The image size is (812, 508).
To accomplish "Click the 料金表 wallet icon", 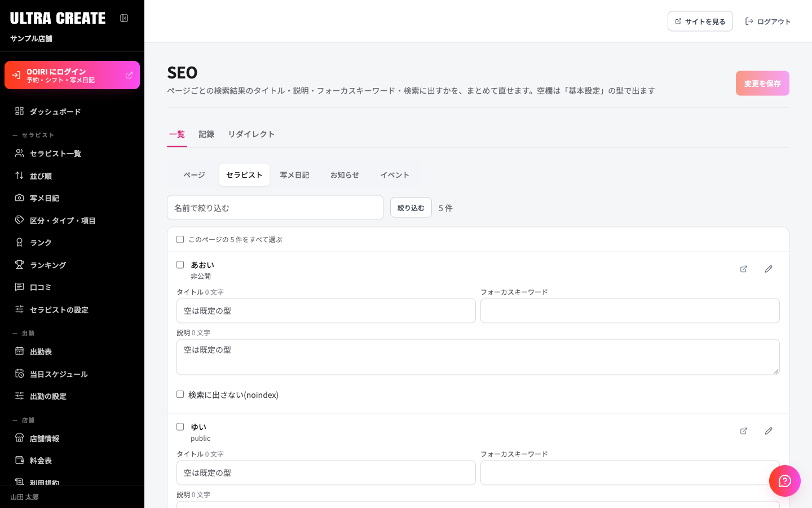I will pyautogui.click(x=19, y=460).
